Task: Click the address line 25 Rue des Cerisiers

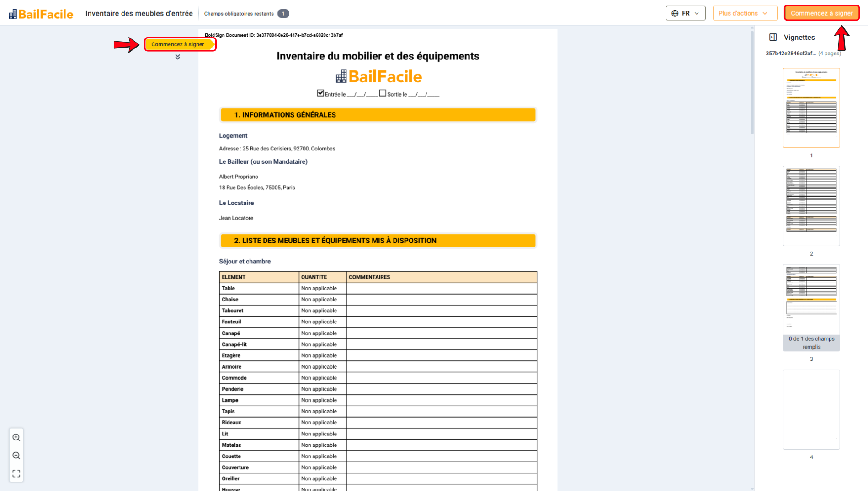Action: tap(277, 149)
